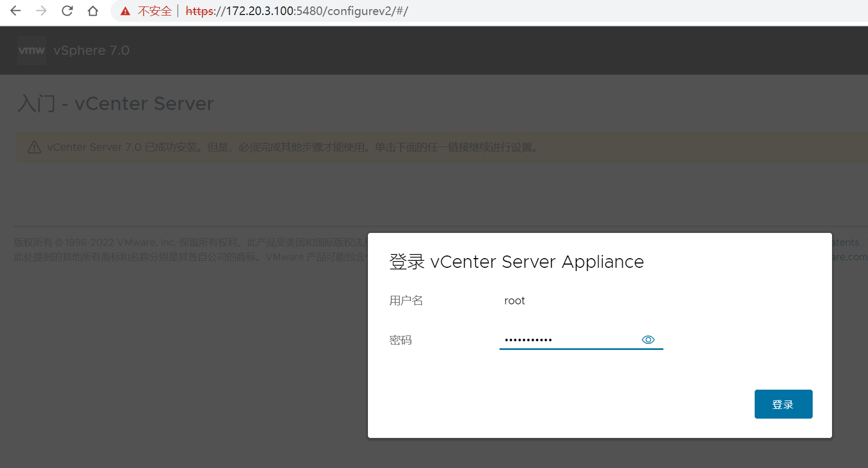868x468 pixels.
Task: Click the browser back arrow
Action: (x=16, y=11)
